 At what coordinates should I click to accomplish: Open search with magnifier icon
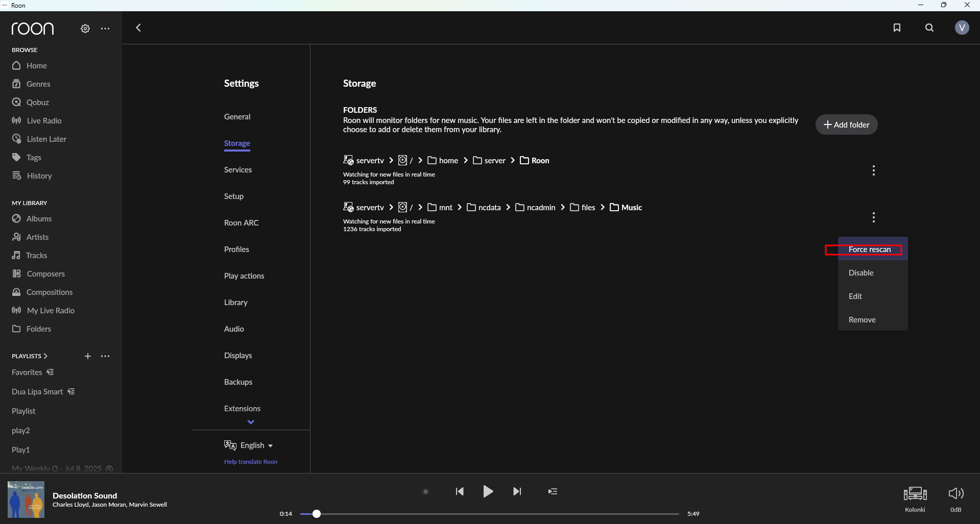(929, 28)
